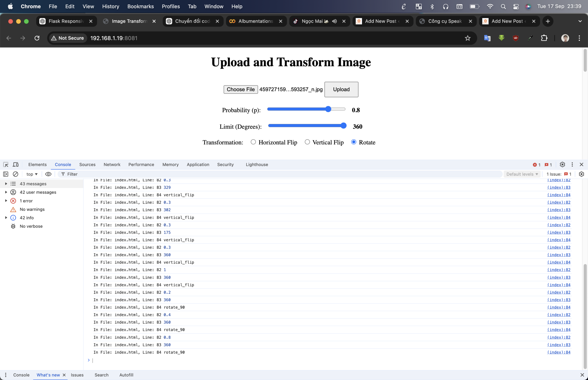Viewport: 588px width, 380px height.
Task: Expand the 1 error group
Action: click(x=6, y=200)
